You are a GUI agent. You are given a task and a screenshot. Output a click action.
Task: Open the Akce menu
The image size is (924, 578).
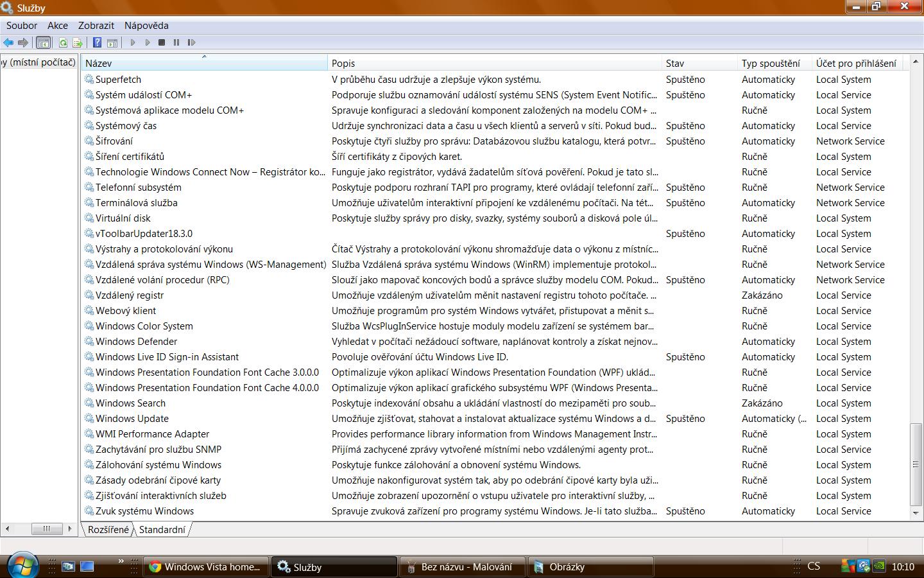[x=57, y=26]
